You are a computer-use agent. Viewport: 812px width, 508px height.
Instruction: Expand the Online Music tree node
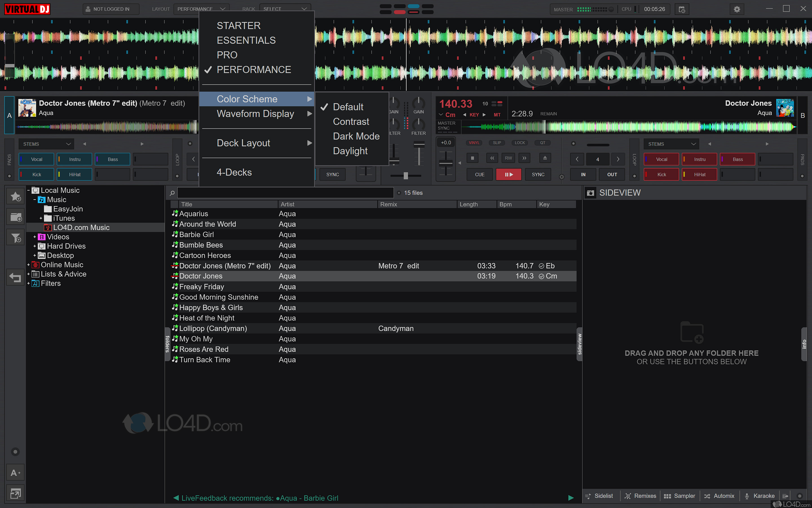(28, 265)
